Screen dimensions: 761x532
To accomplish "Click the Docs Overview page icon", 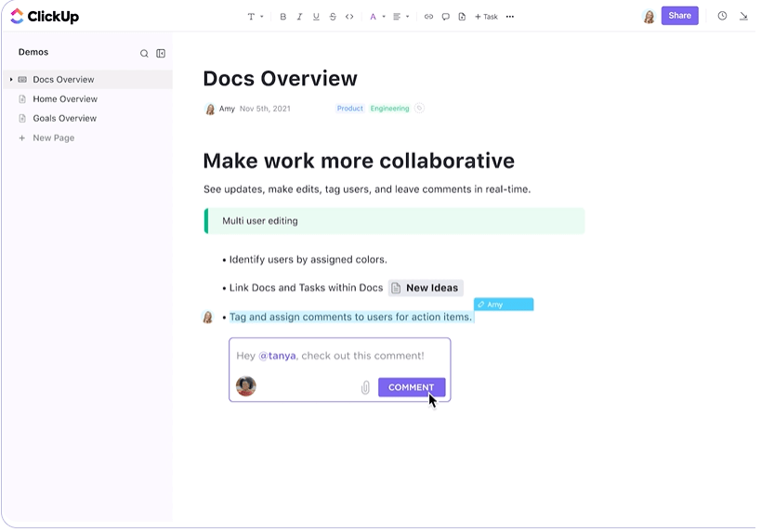I will [22, 80].
